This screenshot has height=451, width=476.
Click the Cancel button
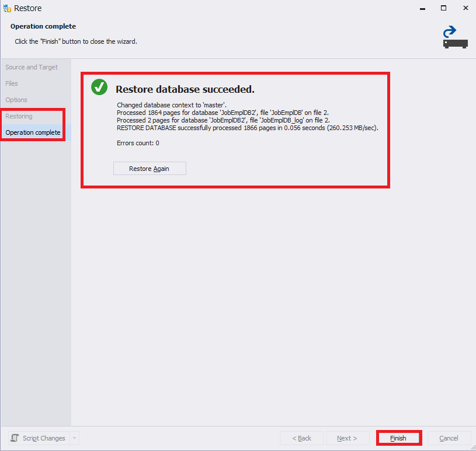449,438
